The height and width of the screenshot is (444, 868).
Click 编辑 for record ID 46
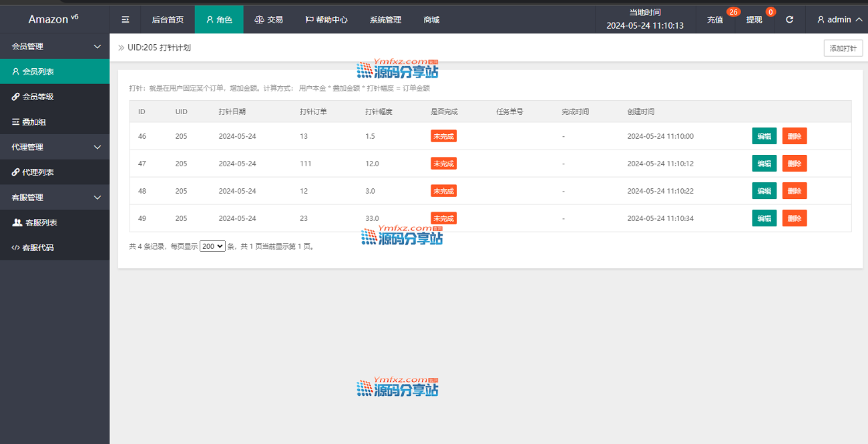point(764,136)
